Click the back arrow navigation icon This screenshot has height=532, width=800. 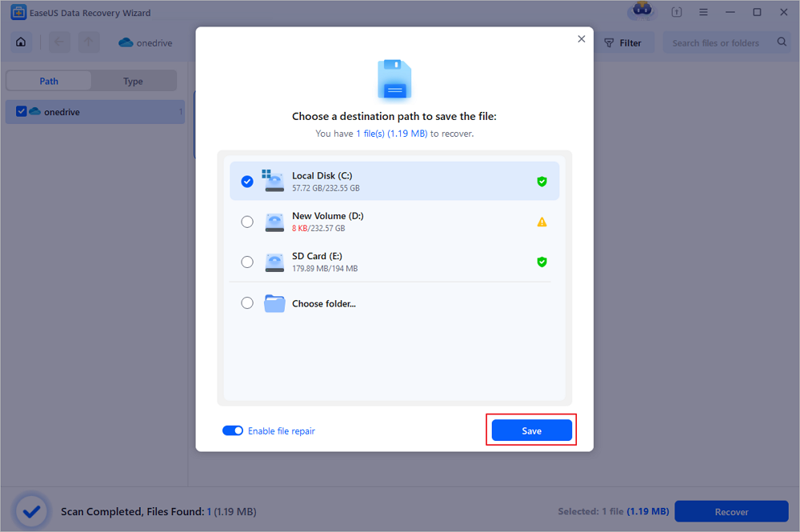(x=59, y=42)
